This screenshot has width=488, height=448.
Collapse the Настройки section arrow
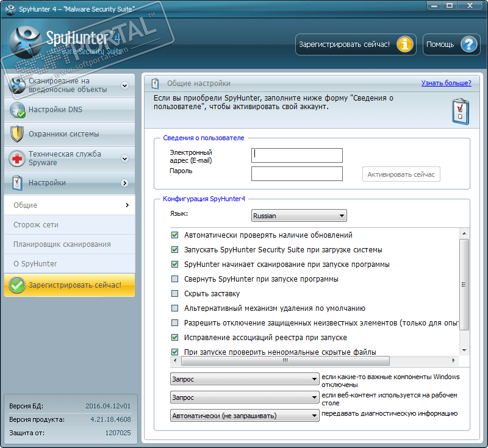click(125, 183)
